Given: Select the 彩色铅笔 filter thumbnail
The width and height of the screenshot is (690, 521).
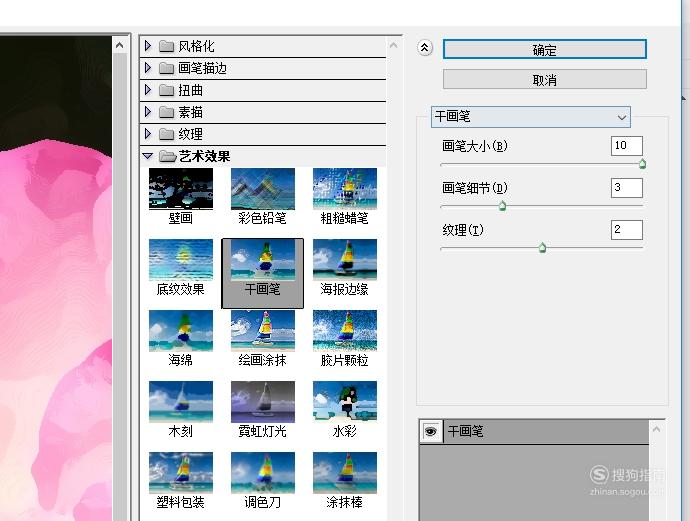Looking at the screenshot, I should tap(263, 189).
